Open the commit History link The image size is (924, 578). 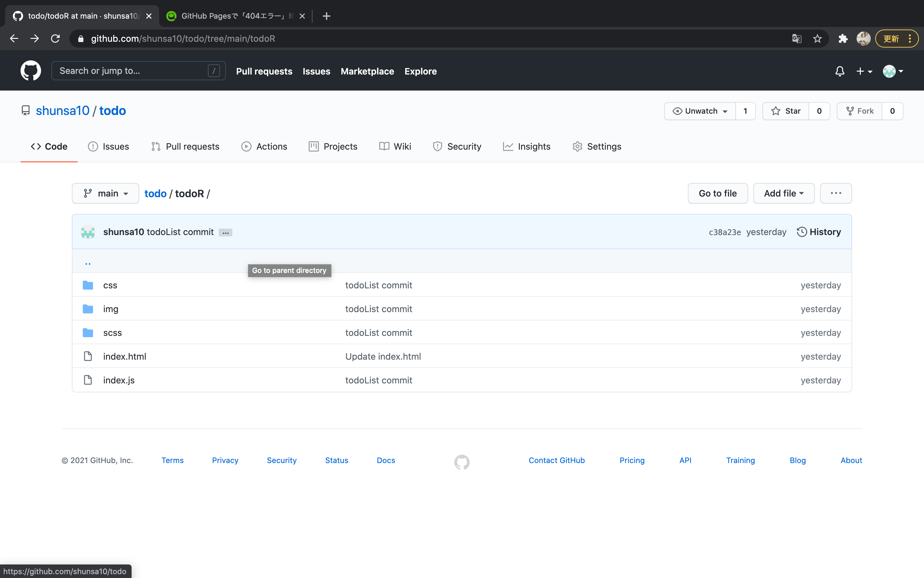819,232
